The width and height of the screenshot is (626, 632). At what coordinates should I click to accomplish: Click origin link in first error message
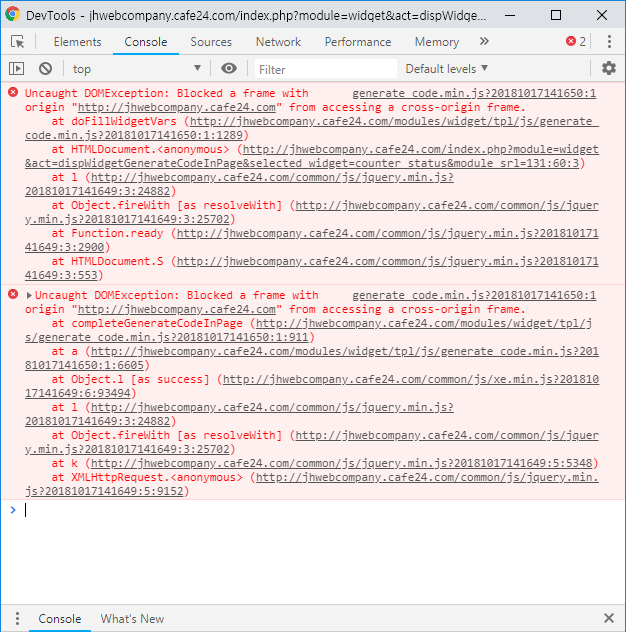[x=177, y=108]
